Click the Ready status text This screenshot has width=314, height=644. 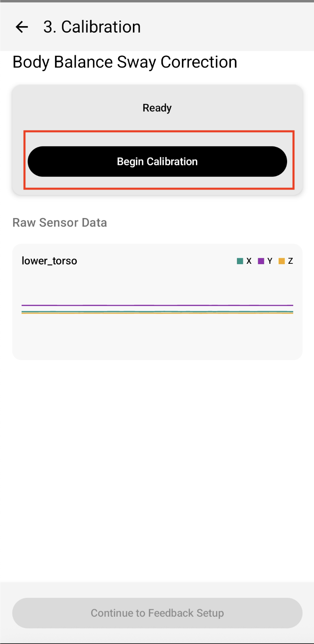[157, 108]
